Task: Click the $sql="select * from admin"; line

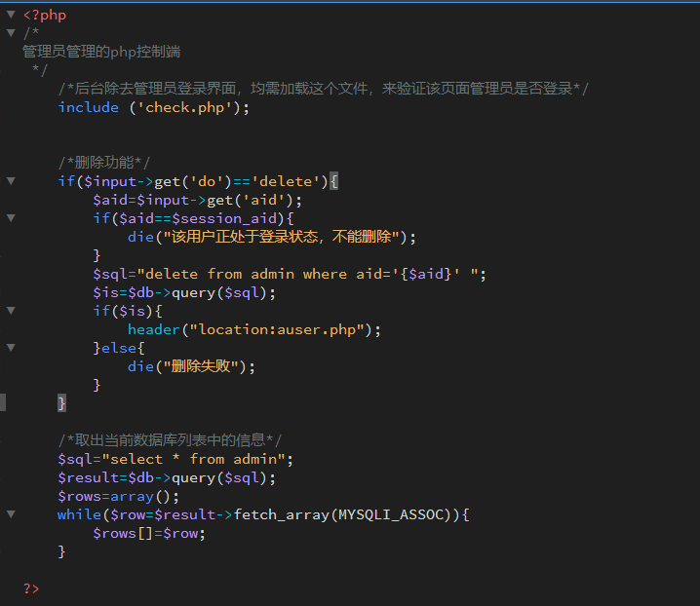Action: pos(175,459)
